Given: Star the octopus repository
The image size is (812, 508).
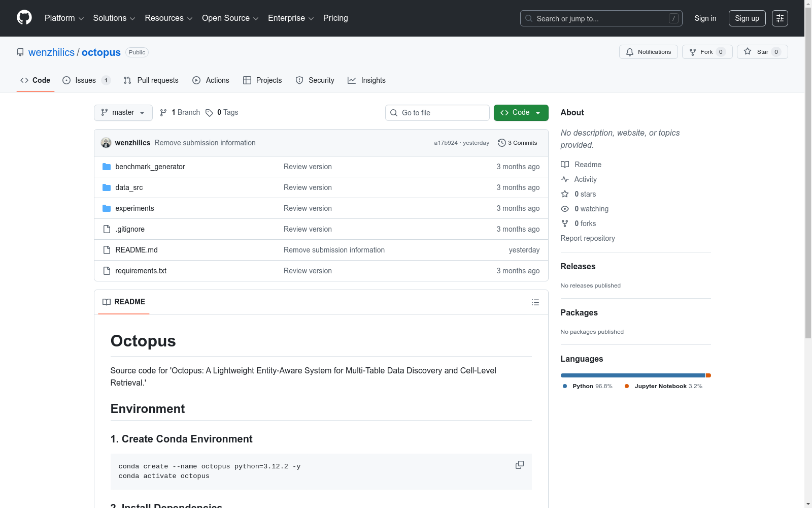Looking at the screenshot, I should pyautogui.click(x=762, y=52).
